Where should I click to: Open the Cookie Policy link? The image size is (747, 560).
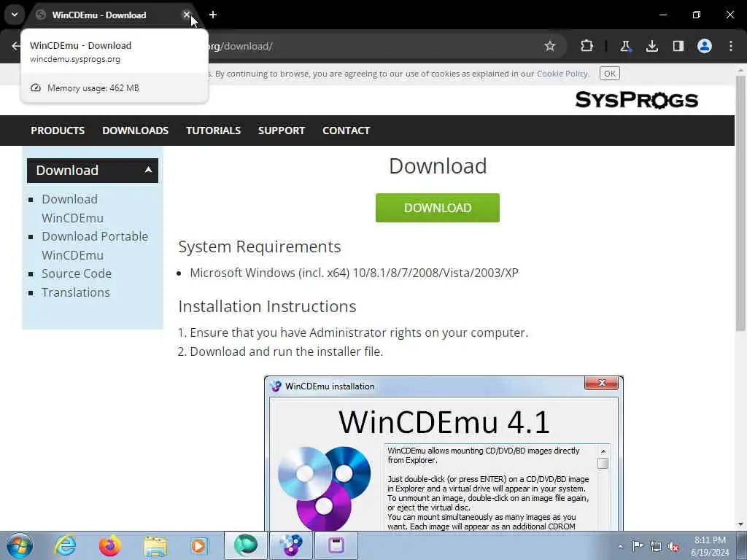(562, 74)
